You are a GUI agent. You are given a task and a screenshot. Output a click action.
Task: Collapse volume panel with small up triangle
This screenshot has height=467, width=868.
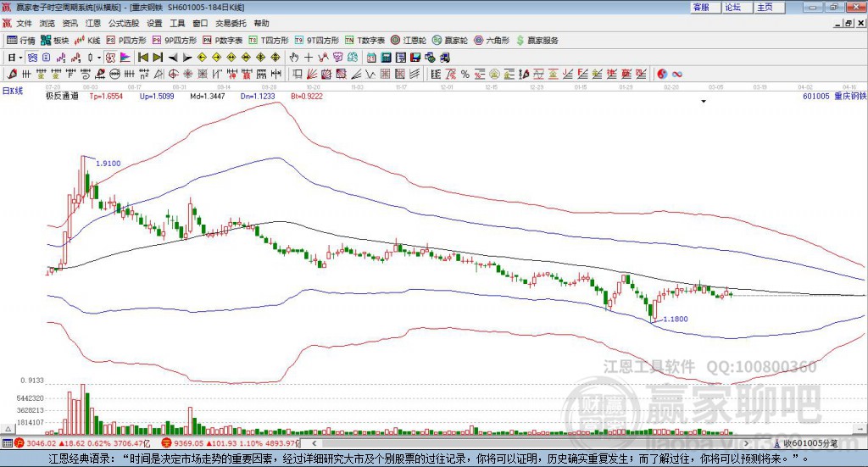8,429
